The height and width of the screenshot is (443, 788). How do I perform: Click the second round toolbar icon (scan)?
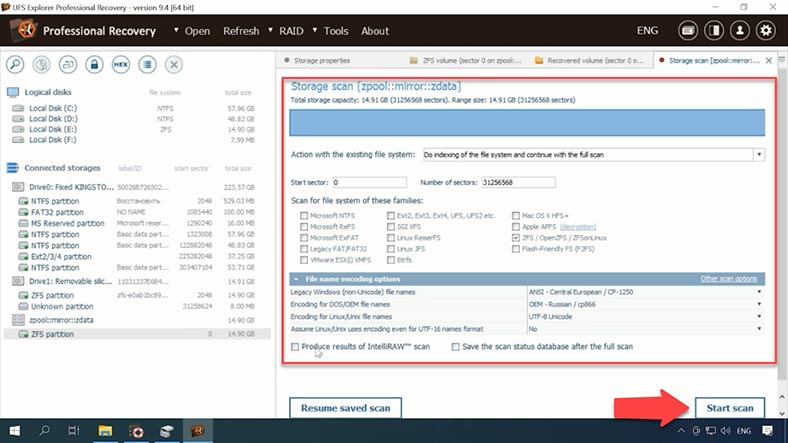pos(42,64)
